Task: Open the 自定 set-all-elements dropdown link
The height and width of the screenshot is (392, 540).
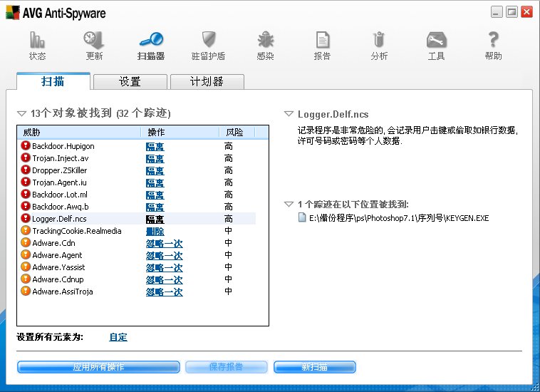Action: 118,337
